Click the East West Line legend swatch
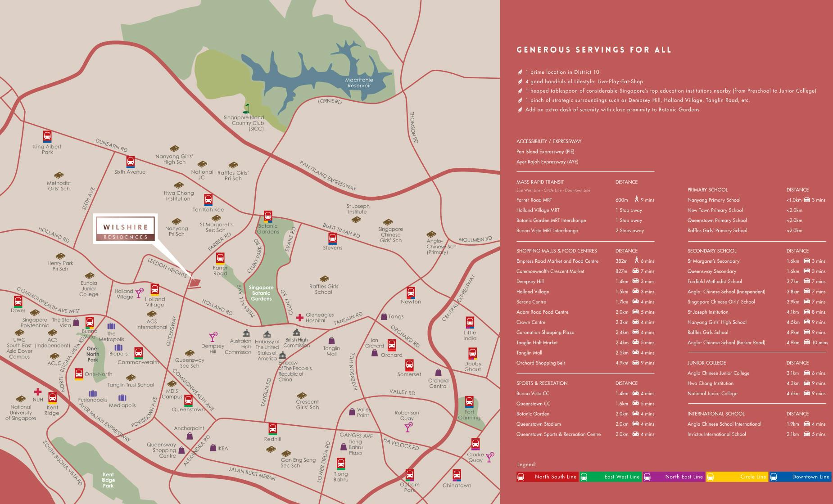The height and width of the screenshot is (504, 833). 611,477
